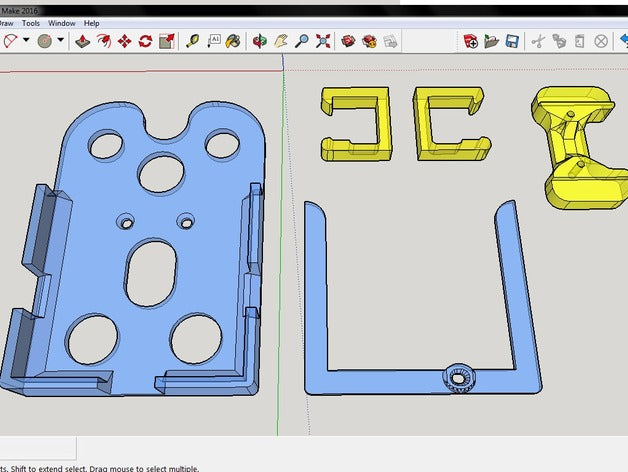Click the Erase circled-X icon

[x=601, y=41]
